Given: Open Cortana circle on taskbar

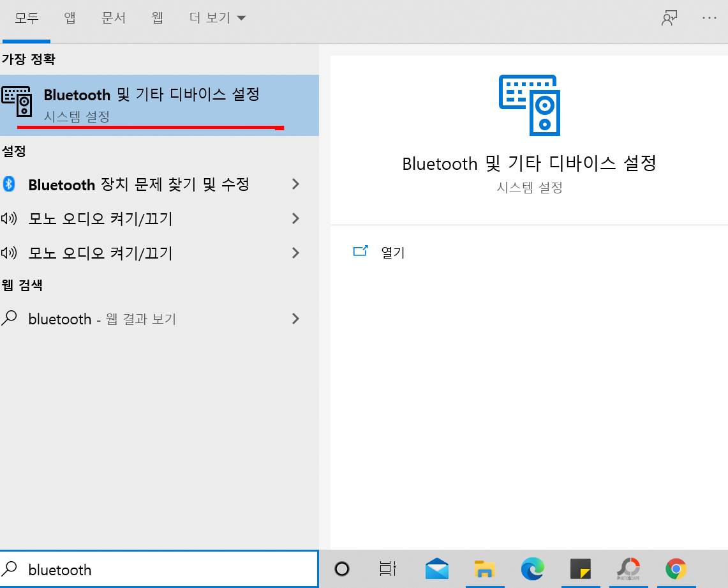Looking at the screenshot, I should pos(342,569).
